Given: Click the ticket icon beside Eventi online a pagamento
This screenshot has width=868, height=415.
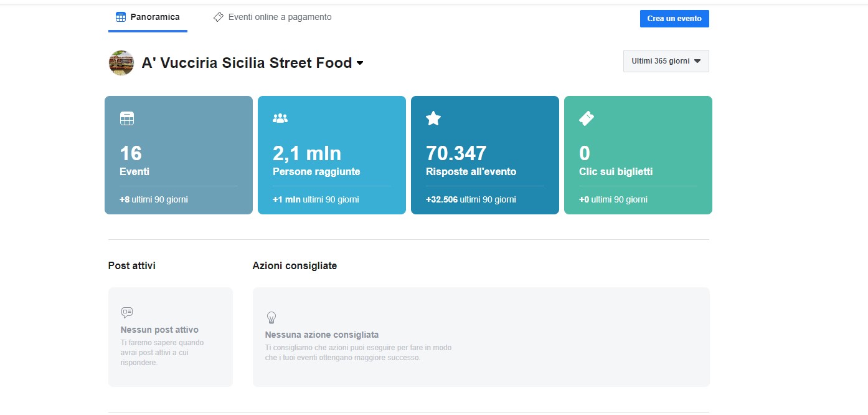Looking at the screenshot, I should point(218,17).
